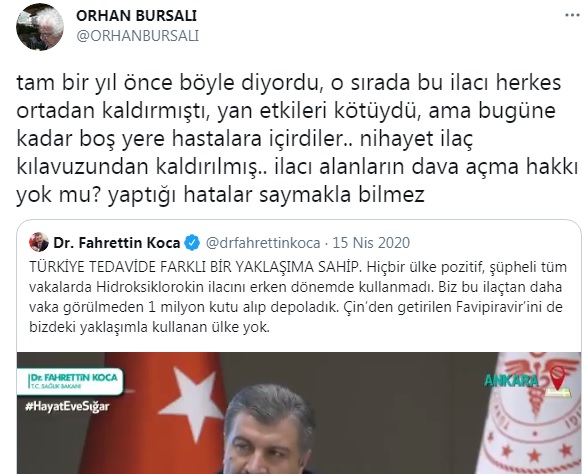Open the @ORHANBURSALI handle
The width and height of the screenshot is (585, 474).
click(138, 36)
